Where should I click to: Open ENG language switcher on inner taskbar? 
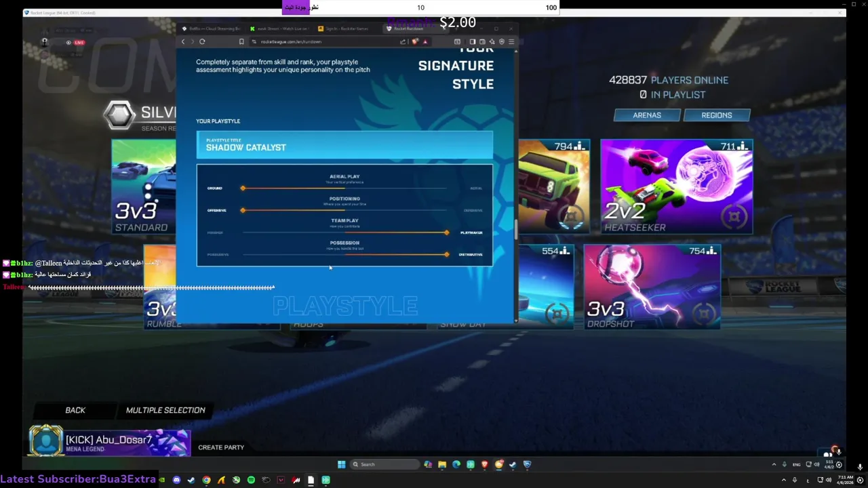tap(797, 465)
